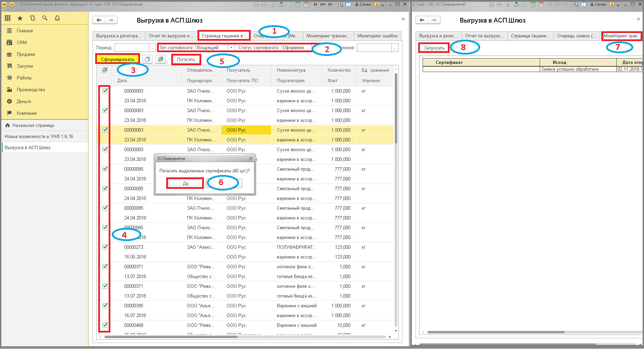The height and width of the screenshot is (349, 644).
Task: Toggle the header select-all checkbox in table
Action: tap(105, 70)
